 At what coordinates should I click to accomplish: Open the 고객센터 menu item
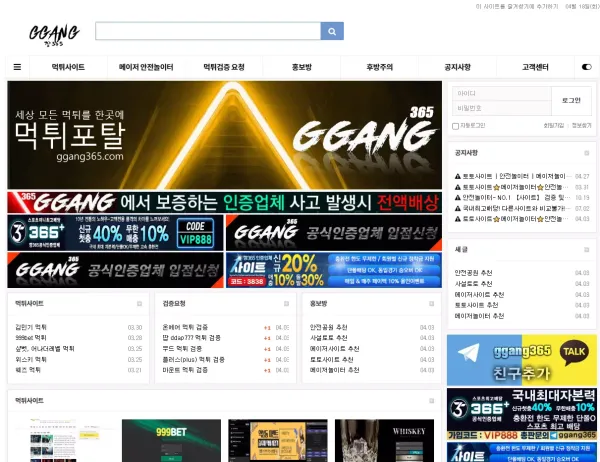[x=535, y=67]
